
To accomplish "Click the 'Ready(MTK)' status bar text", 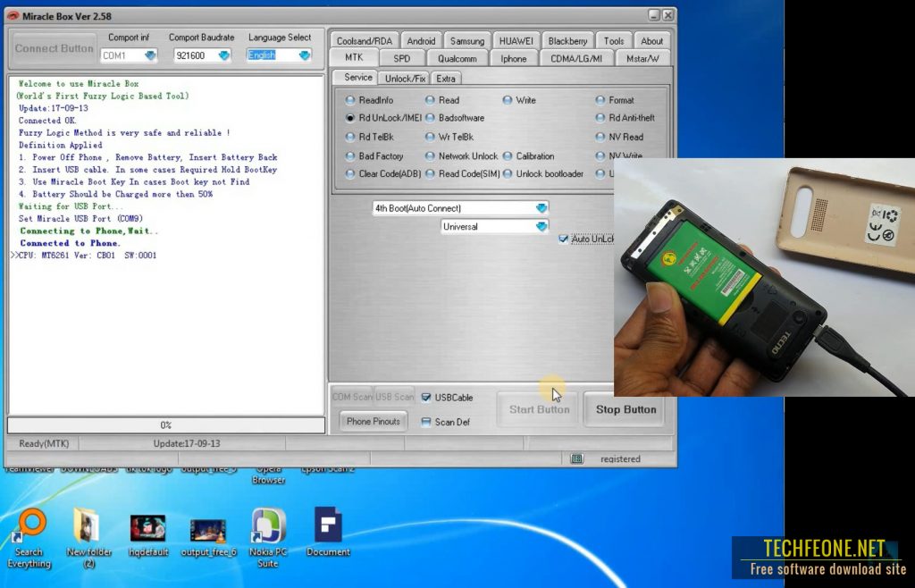I will tap(44, 443).
